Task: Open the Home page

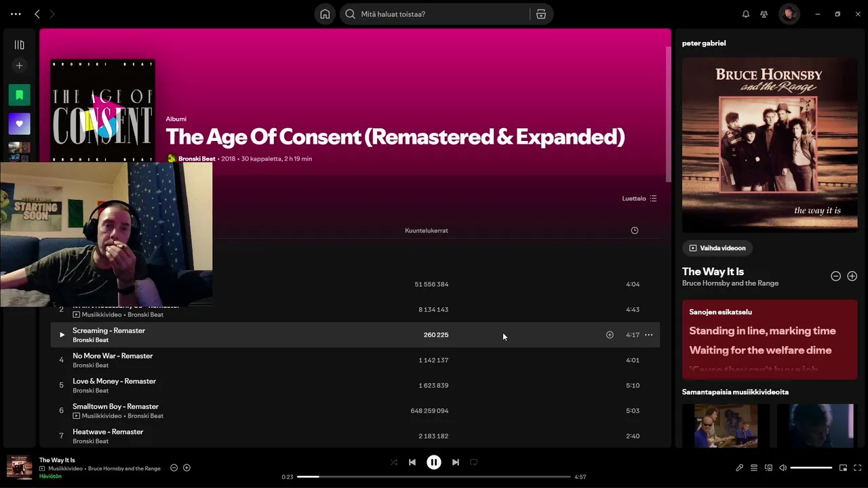Action: [325, 14]
